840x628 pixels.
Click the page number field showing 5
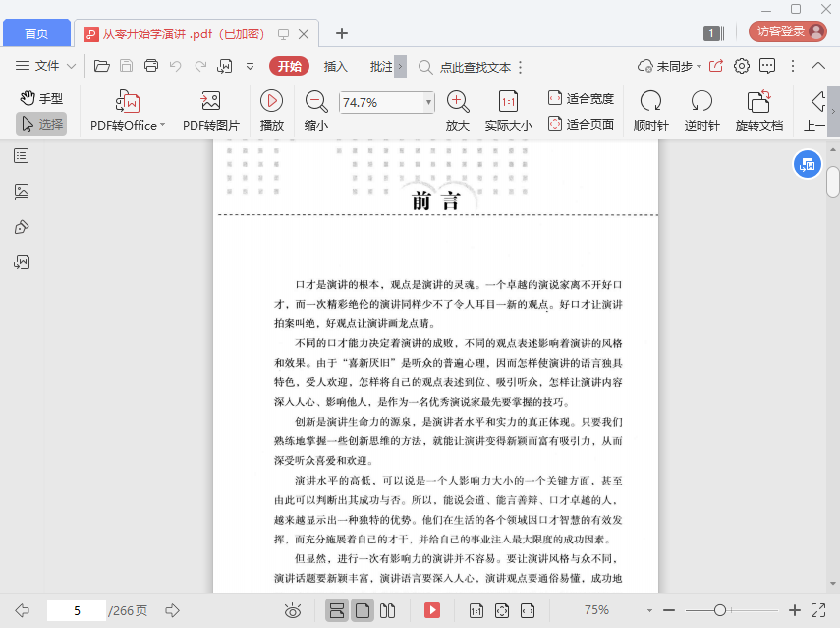coord(77,610)
